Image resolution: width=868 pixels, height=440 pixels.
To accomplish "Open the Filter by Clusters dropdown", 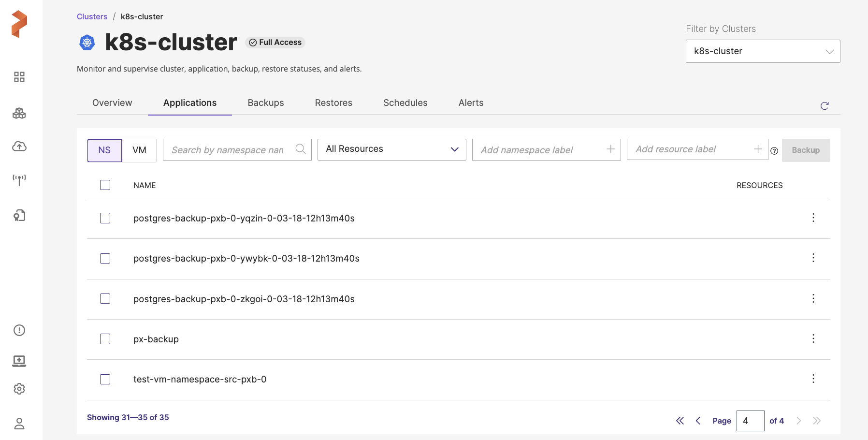I will point(763,51).
